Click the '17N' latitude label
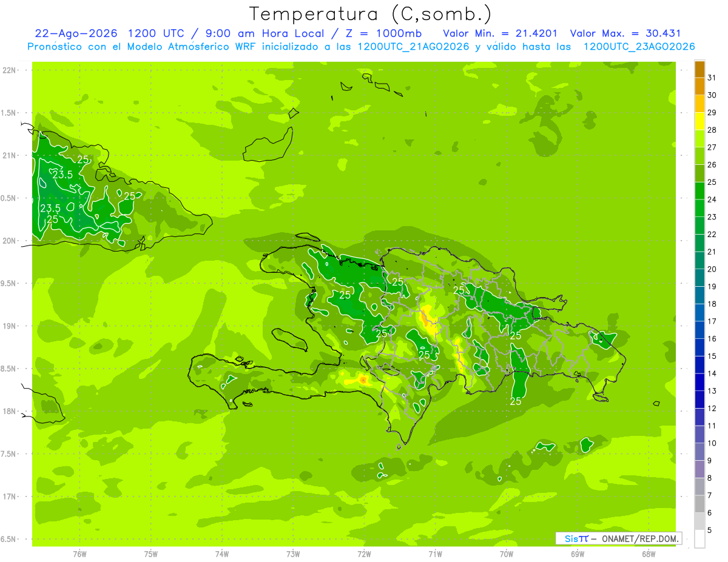This screenshot has width=728, height=562. click(x=9, y=497)
